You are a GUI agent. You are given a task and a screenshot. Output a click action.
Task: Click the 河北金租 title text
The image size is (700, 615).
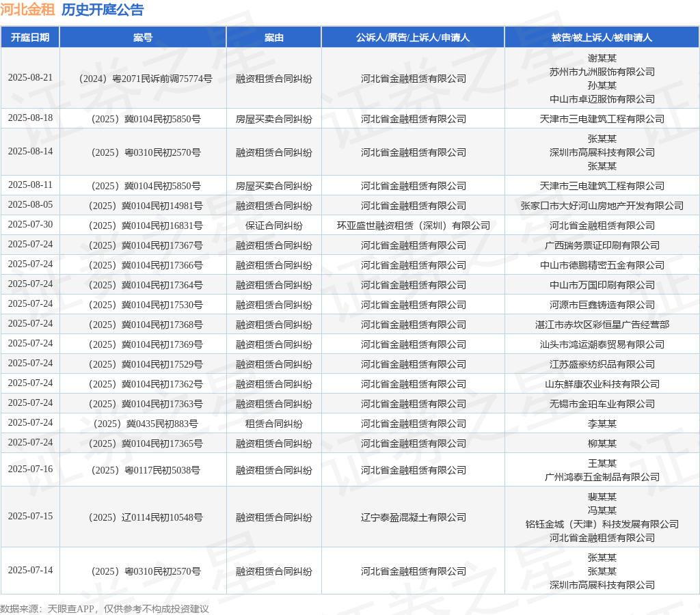[27, 10]
